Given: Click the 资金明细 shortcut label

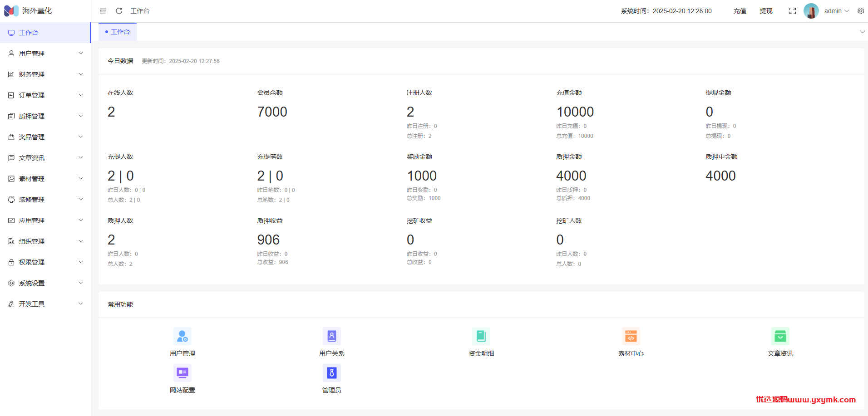Looking at the screenshot, I should point(481,353).
